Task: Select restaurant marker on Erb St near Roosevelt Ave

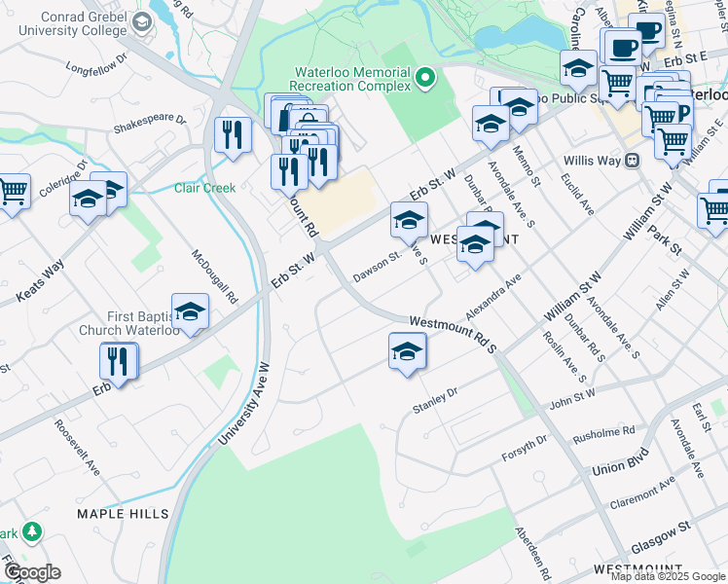Action: [119, 362]
